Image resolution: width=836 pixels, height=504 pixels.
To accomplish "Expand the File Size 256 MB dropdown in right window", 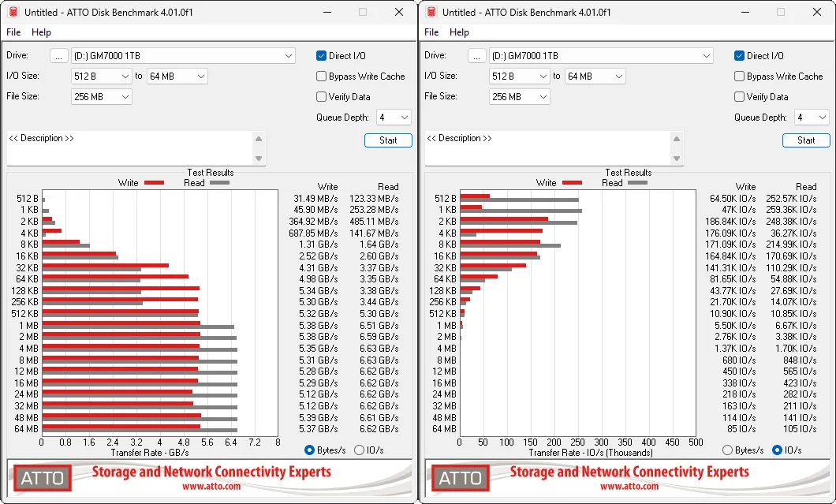I will (x=519, y=96).
